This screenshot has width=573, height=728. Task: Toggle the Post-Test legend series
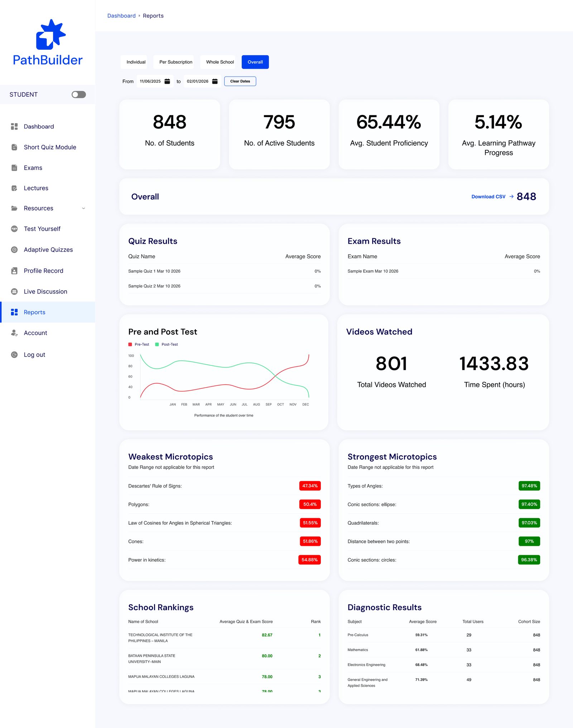click(x=167, y=344)
